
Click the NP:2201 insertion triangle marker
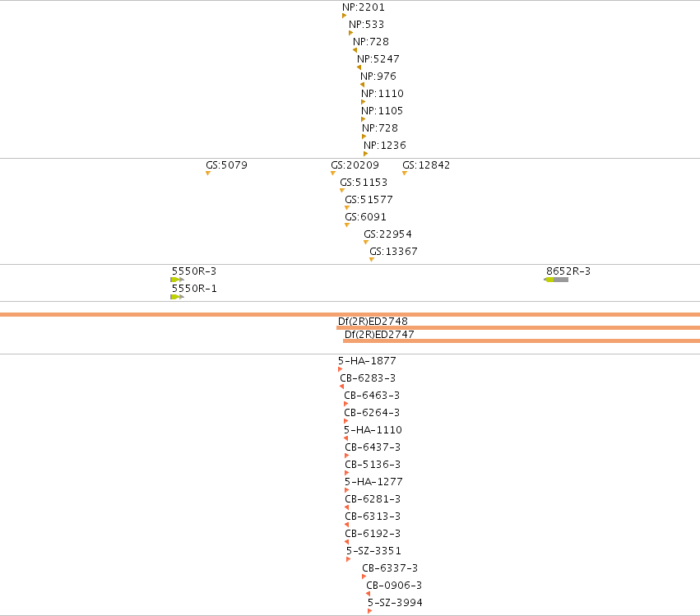(x=344, y=16)
